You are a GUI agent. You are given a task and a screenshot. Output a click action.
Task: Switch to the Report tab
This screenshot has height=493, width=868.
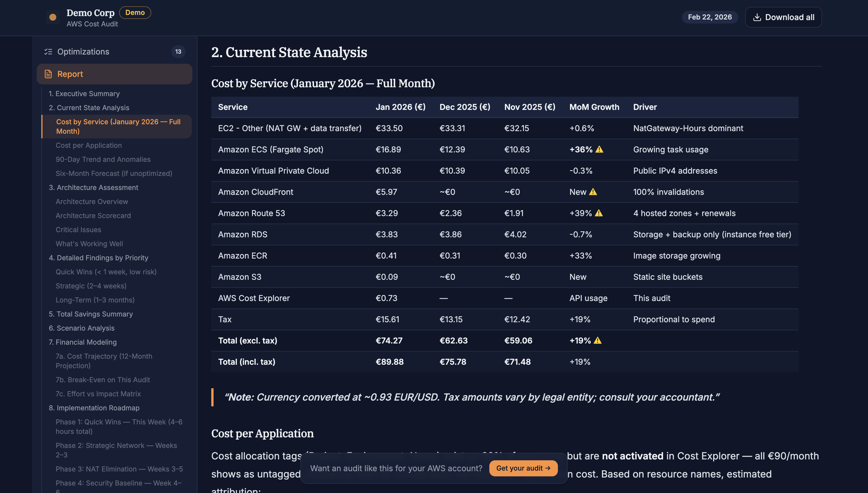[69, 74]
